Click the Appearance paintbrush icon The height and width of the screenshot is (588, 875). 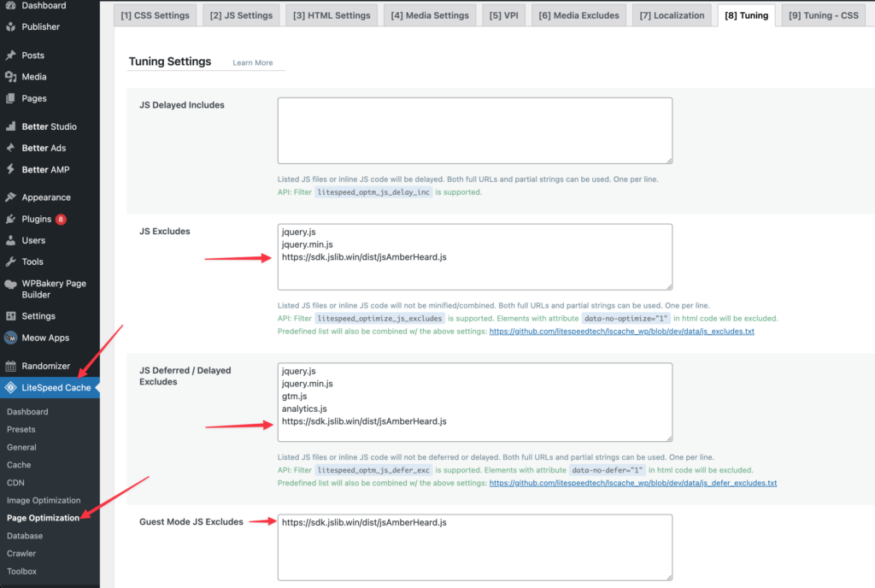tap(10, 197)
